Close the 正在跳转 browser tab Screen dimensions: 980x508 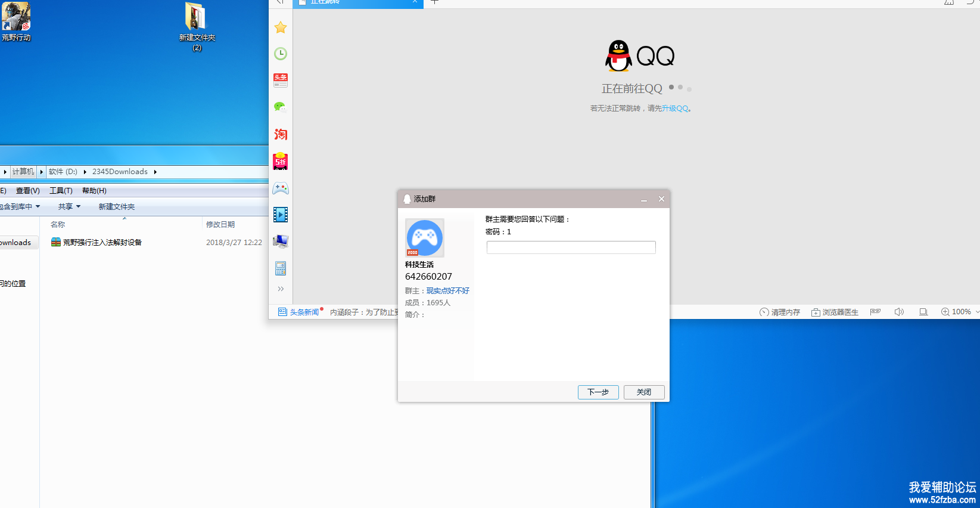click(x=415, y=2)
